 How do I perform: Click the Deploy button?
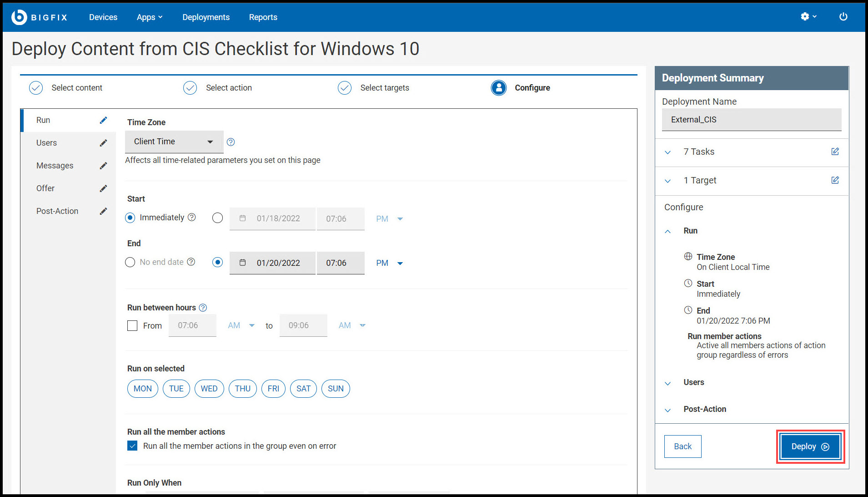810,446
